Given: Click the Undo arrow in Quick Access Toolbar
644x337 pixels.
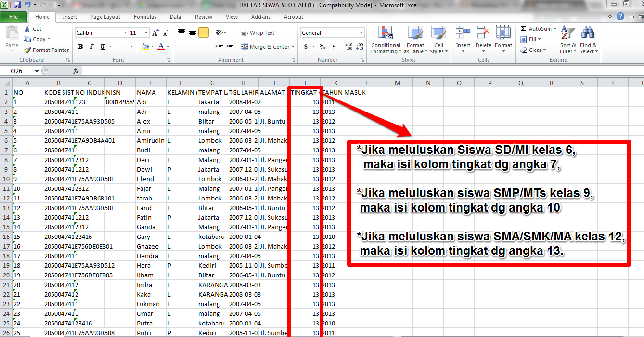Looking at the screenshot, I should click(27, 5).
